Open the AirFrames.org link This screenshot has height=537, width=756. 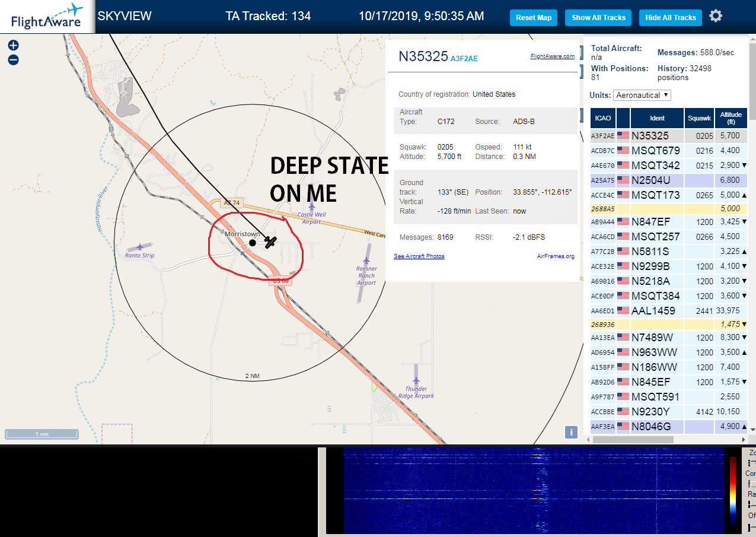pyautogui.click(x=556, y=256)
